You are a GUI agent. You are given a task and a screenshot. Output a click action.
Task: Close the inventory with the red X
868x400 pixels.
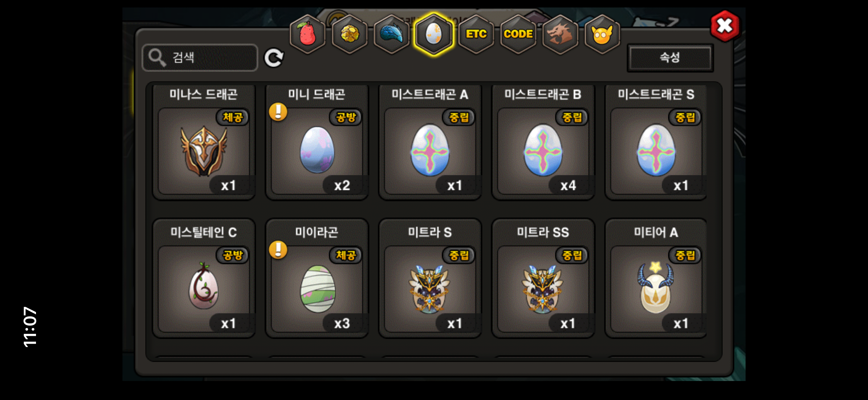(x=725, y=26)
